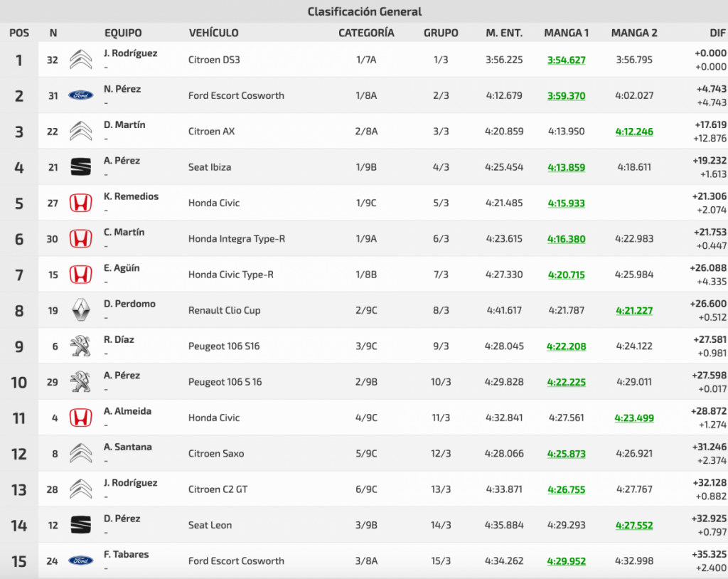Open the 3:54.627 Manga 1 time link
The image size is (728, 579).
point(566,60)
